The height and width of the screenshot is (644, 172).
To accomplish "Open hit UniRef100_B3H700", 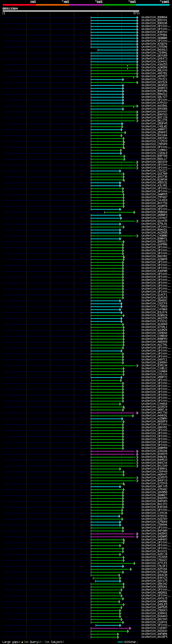I will pos(154,32).
